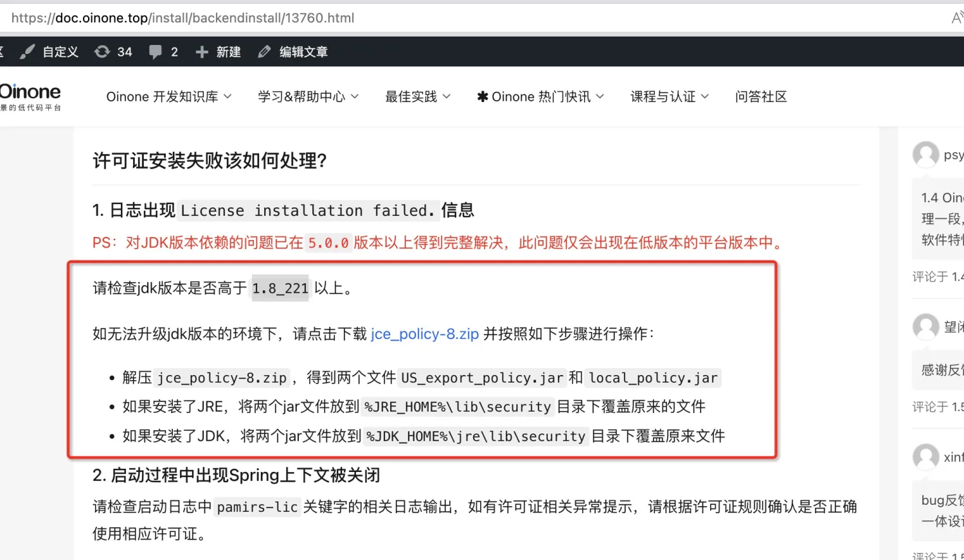The image size is (964, 560).
Task: Click 编辑文章 in the admin bar
Action: (x=303, y=52)
